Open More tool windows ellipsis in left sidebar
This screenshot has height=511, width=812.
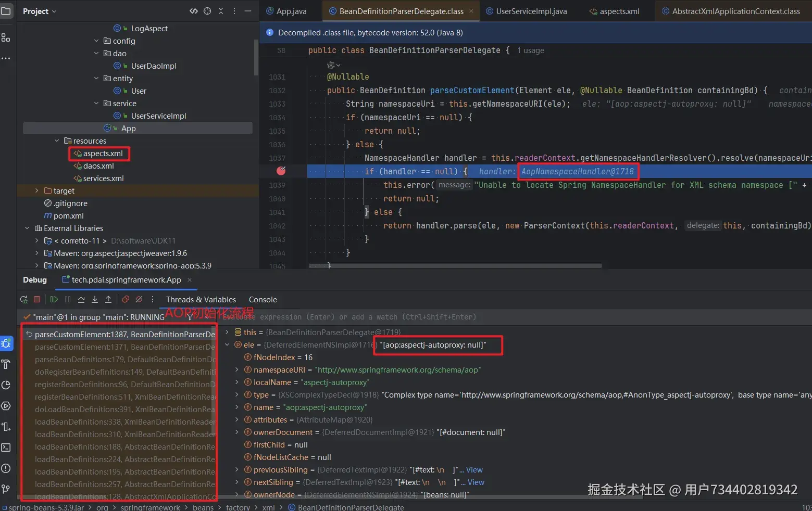click(6, 58)
